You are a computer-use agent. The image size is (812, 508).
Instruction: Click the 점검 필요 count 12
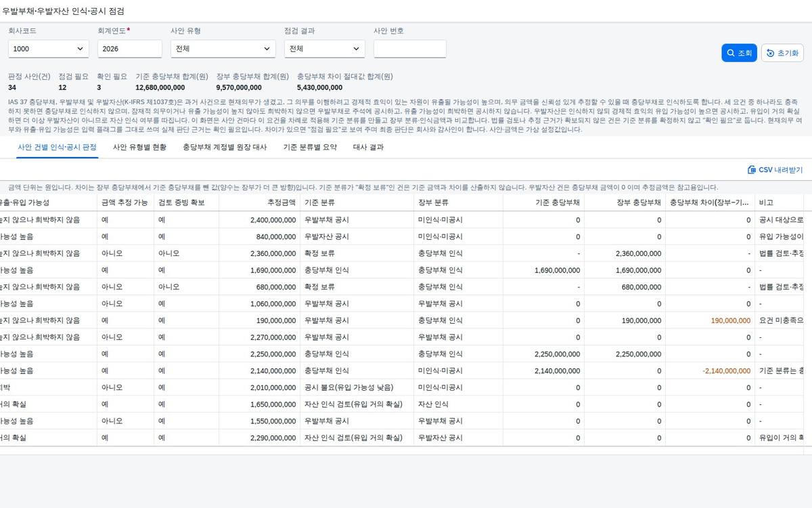coord(62,87)
